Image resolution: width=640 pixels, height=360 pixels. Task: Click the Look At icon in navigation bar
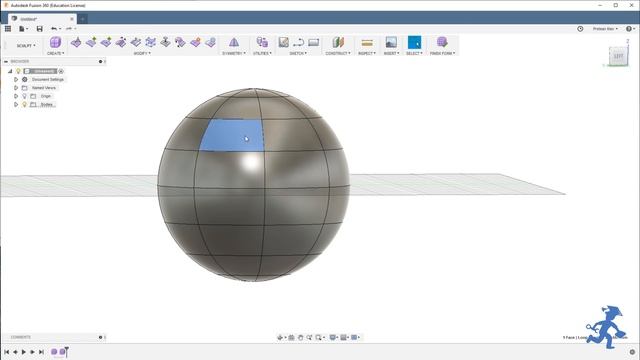pyautogui.click(x=291, y=338)
